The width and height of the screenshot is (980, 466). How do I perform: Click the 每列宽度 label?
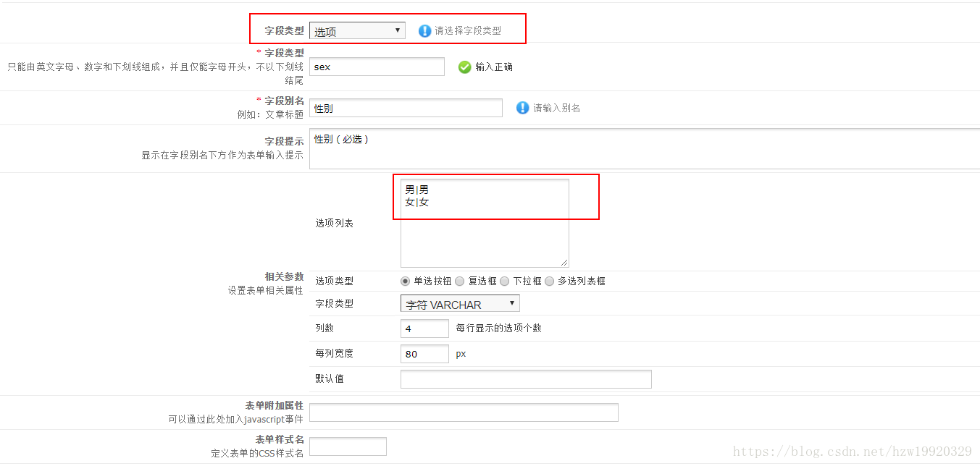334,354
